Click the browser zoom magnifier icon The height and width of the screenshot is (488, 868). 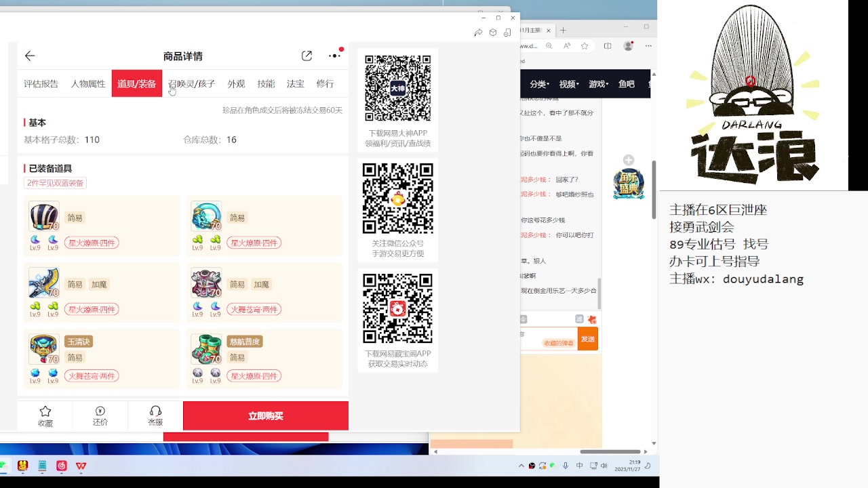pyautogui.click(x=549, y=46)
